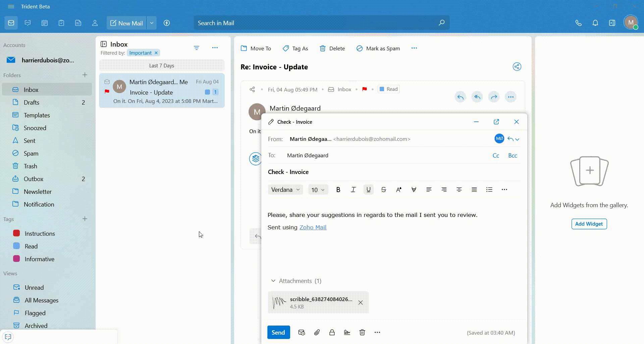Open the Drafts folder
This screenshot has height=344, width=644.
32,103
